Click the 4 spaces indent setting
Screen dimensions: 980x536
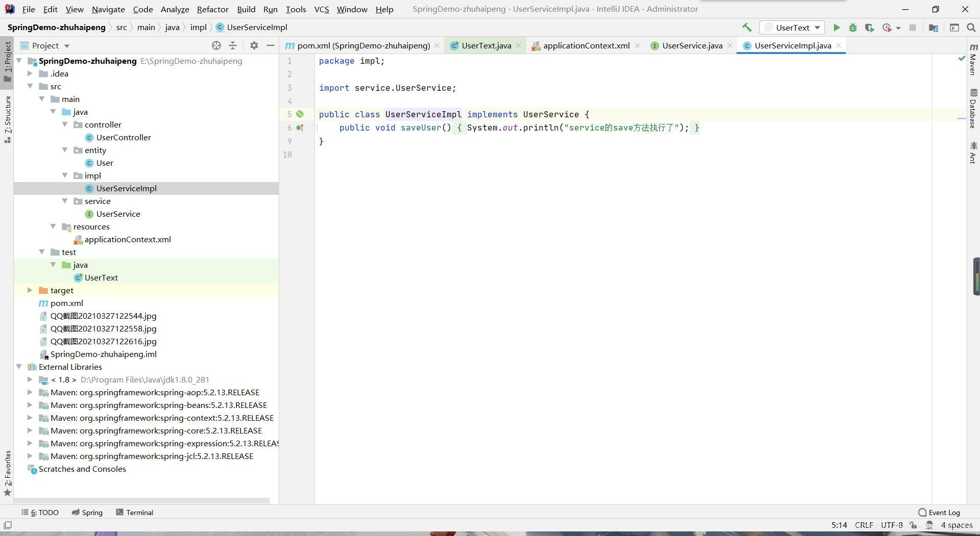[957, 525]
